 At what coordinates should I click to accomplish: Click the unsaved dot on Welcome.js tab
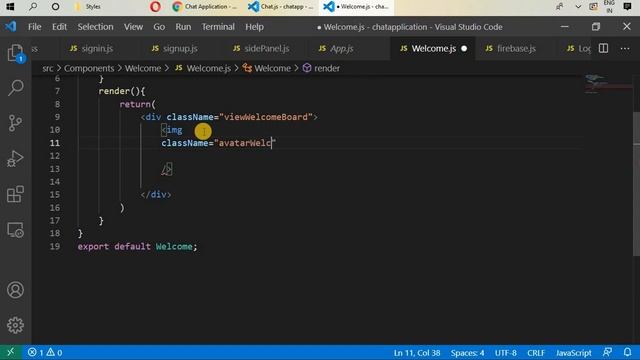[x=464, y=48]
